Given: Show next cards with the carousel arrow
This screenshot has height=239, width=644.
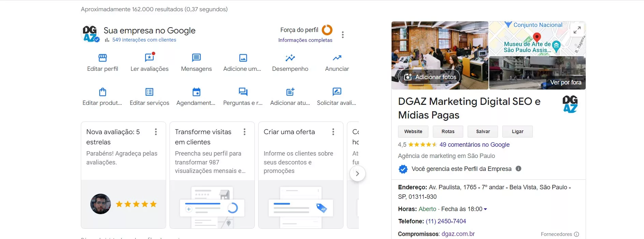Looking at the screenshot, I should 357,174.
